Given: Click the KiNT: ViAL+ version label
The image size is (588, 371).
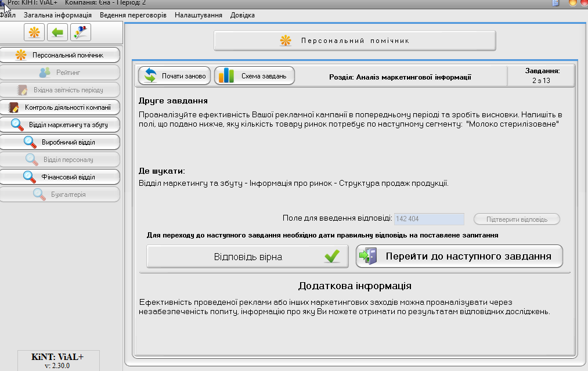Looking at the screenshot, I should [57, 361].
